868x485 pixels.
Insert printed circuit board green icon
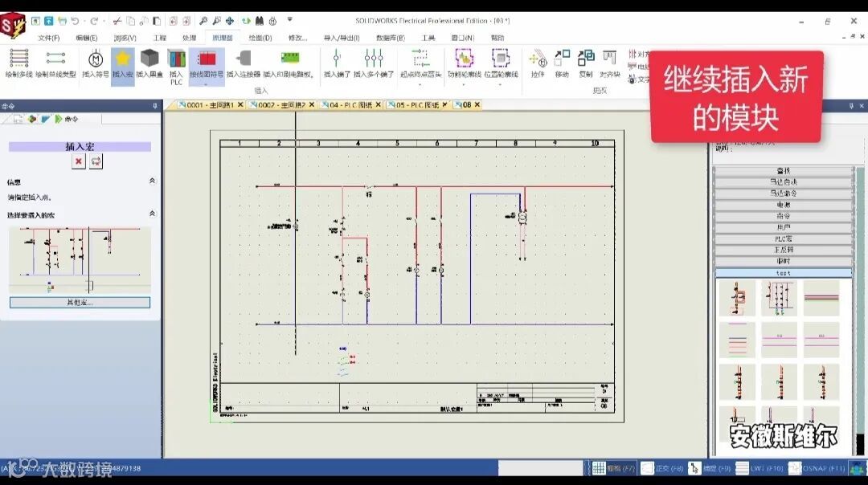289,63
